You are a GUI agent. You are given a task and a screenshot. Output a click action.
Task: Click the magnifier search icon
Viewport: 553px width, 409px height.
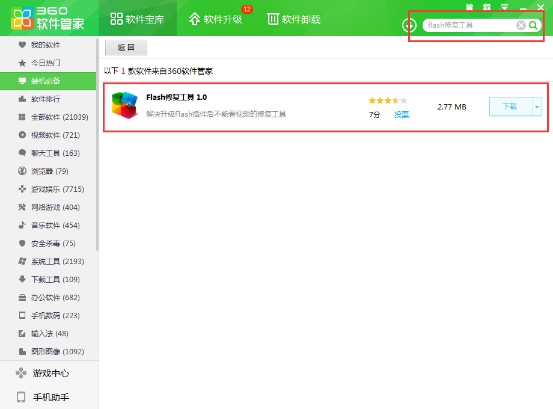click(x=533, y=25)
